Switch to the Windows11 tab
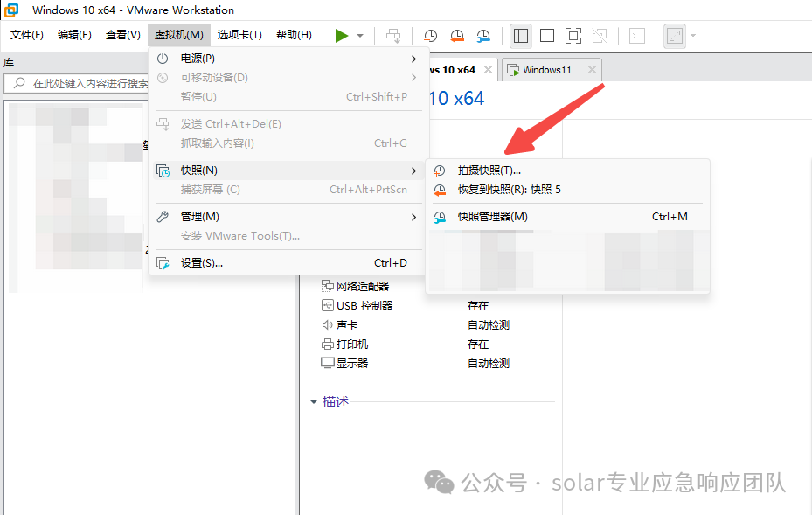This screenshot has height=515, width=812. [547, 70]
